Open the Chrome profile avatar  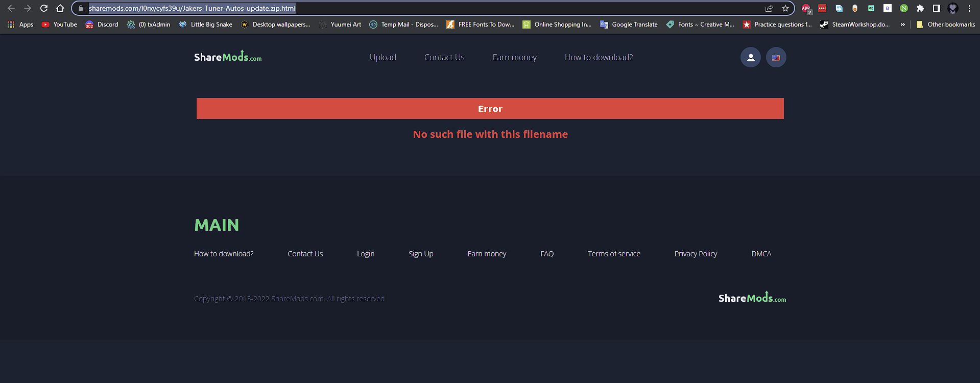click(x=952, y=8)
